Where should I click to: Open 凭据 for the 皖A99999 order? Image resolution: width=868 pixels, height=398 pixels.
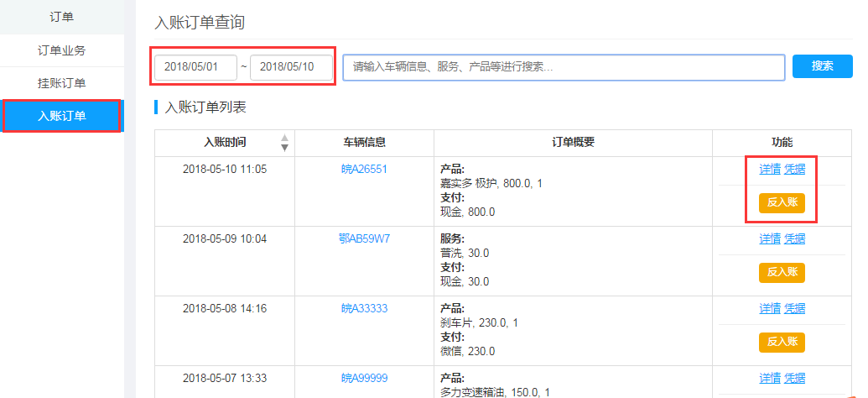coord(794,379)
